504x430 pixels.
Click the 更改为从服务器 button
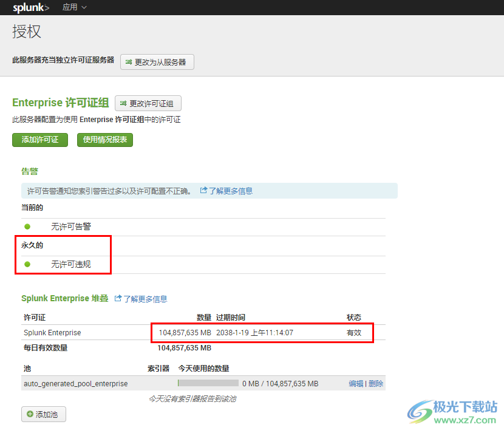(157, 62)
